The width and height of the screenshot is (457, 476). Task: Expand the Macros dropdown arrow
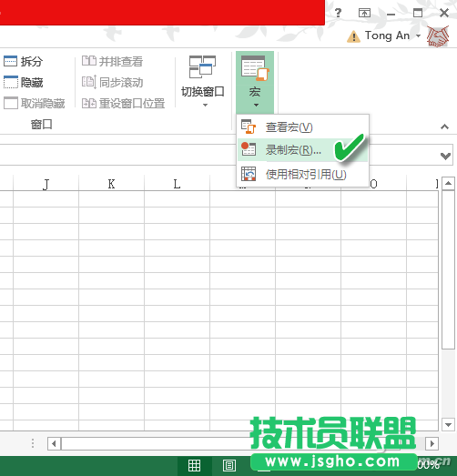click(x=256, y=105)
